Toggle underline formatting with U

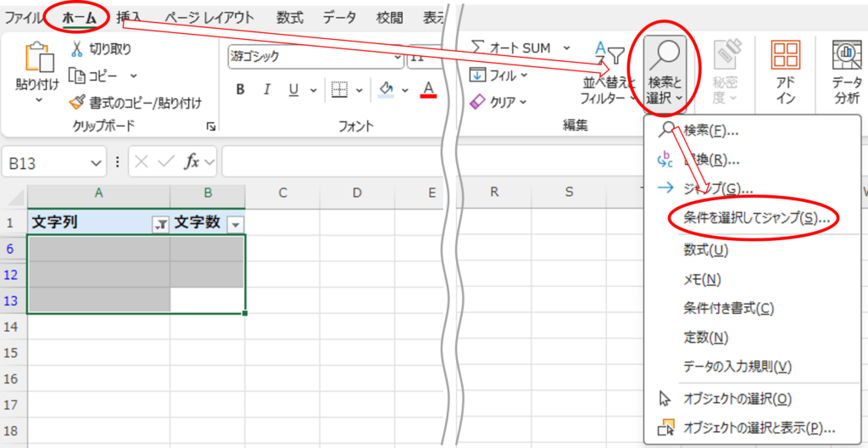(x=293, y=89)
